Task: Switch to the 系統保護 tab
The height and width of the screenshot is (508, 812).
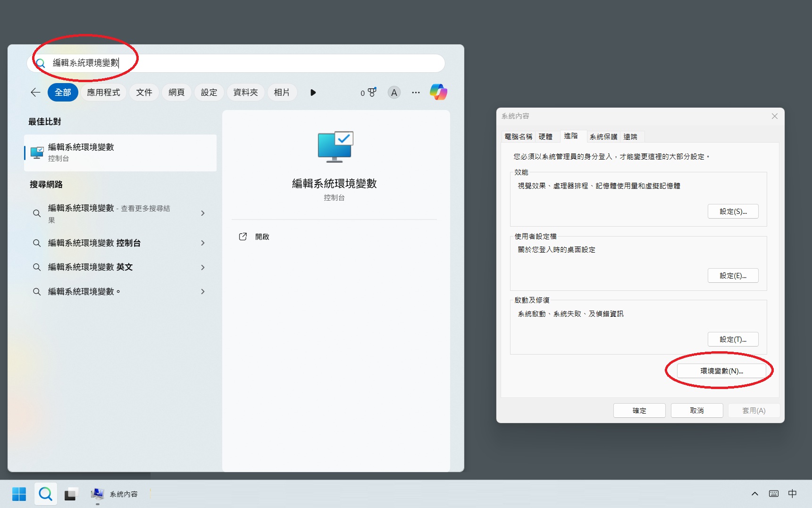Action: pos(603,136)
